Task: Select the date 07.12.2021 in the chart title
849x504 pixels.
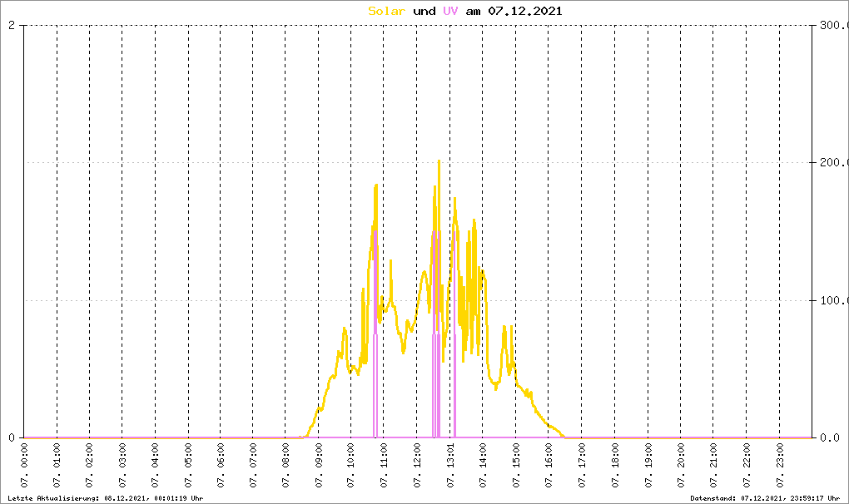Action: pyautogui.click(x=525, y=12)
